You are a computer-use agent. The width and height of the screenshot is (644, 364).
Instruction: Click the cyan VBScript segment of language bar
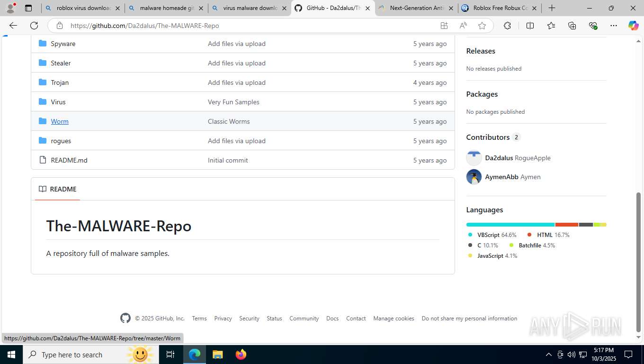point(510,225)
